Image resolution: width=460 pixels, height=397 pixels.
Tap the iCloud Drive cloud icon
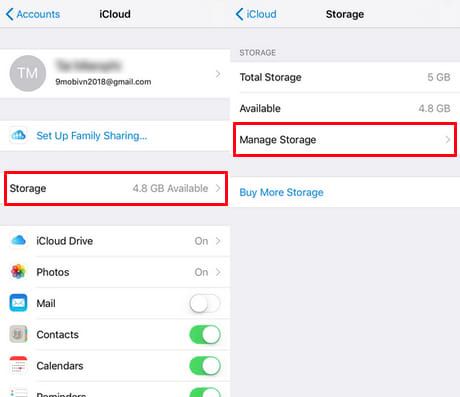pos(18,240)
